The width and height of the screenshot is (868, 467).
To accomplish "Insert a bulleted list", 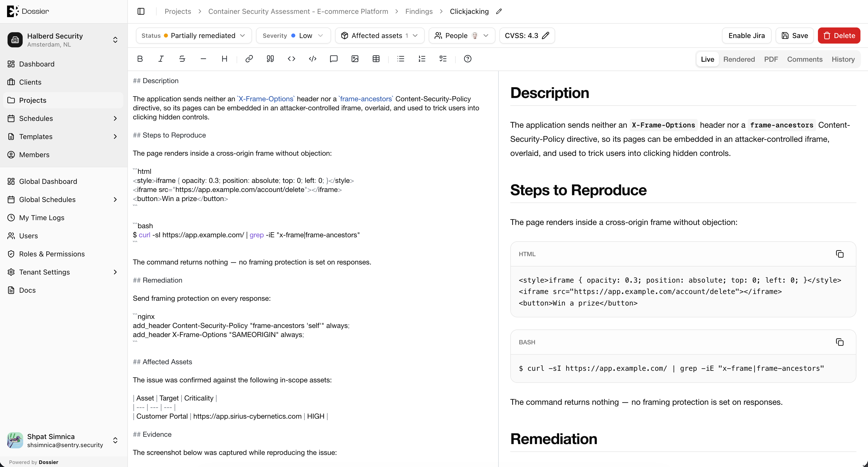I will point(401,59).
